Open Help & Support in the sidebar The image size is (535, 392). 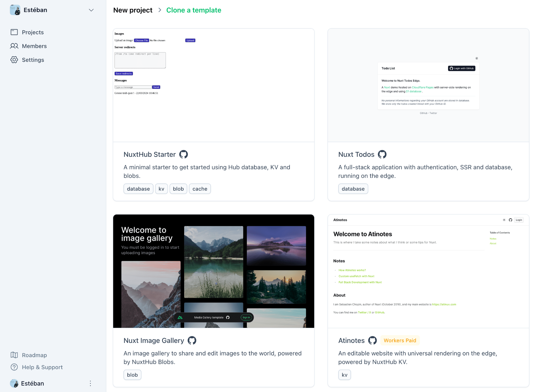(42, 367)
